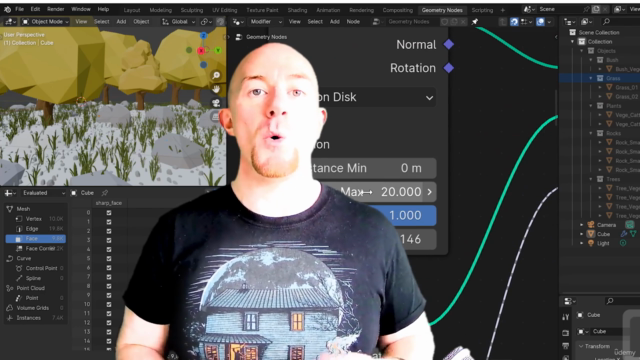Toggle the camera view icon in viewport
The width and height of the screenshot is (640, 360).
click(x=216, y=103)
